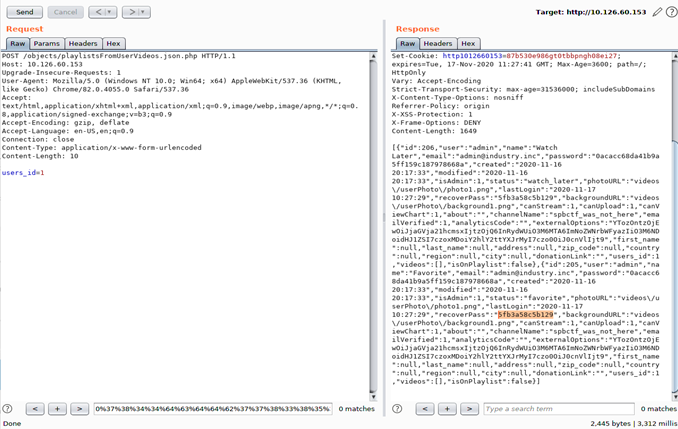
Task: Switch to Request Headers tab
Action: [x=83, y=43]
